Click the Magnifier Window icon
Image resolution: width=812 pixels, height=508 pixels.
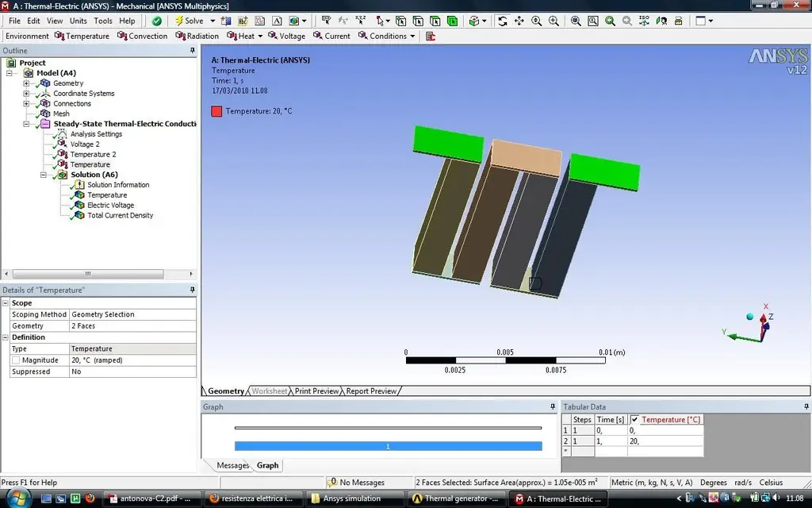[593, 21]
